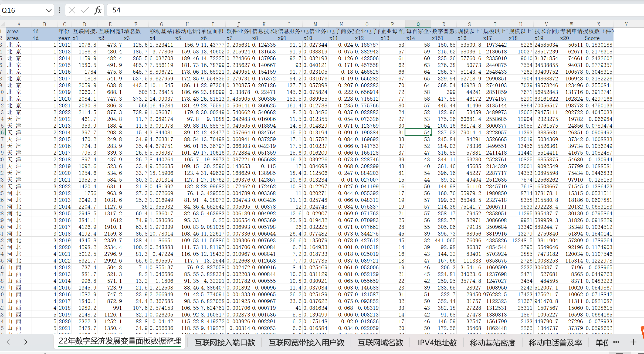Click the Score header cell in column X

(592, 38)
